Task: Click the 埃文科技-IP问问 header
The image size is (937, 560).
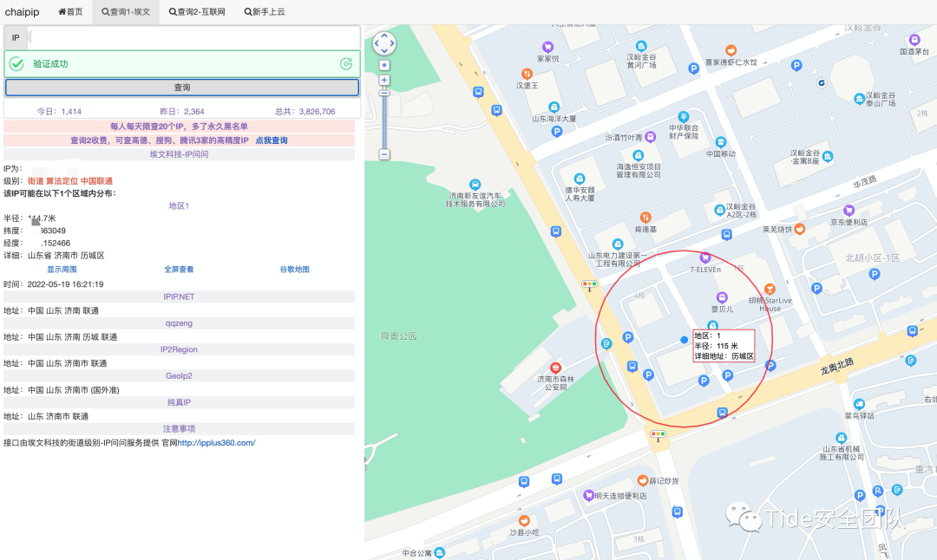Action: pos(179,154)
